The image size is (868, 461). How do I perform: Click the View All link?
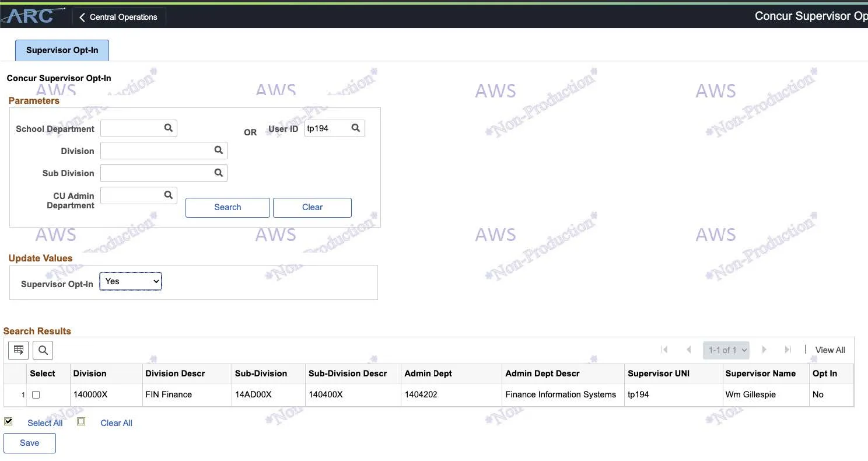click(x=830, y=350)
